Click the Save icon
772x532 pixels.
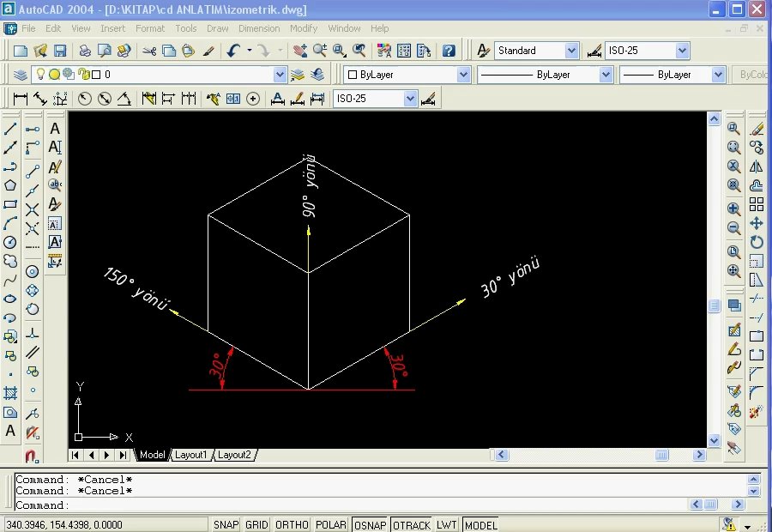(59, 51)
